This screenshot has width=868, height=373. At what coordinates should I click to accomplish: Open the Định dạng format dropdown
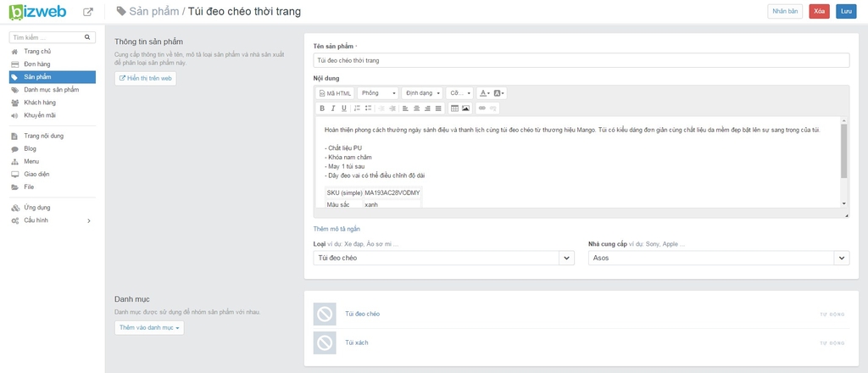coord(422,93)
